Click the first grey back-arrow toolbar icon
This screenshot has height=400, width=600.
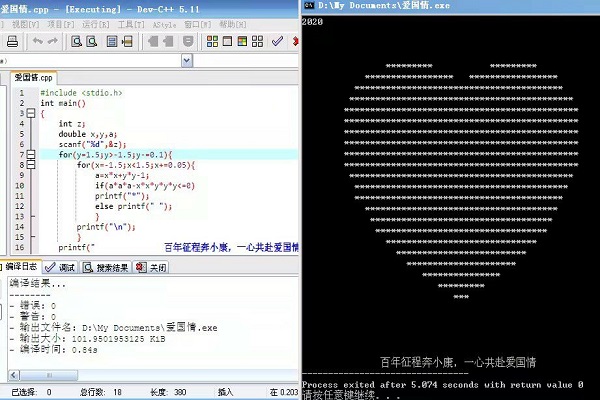[153, 41]
